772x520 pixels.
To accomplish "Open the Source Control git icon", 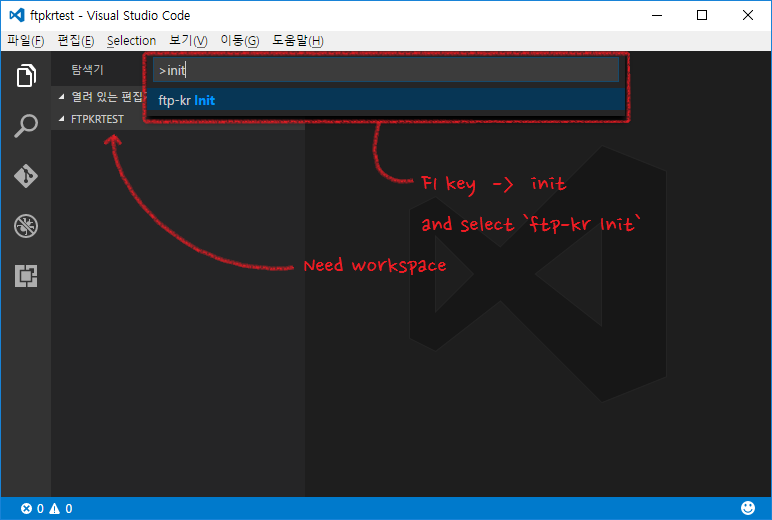I will click(x=26, y=176).
